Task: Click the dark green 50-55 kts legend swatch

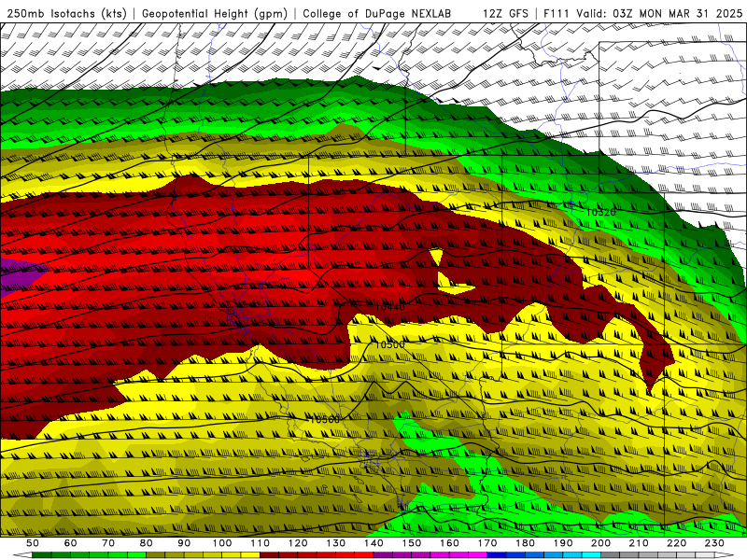Action: 42,554
